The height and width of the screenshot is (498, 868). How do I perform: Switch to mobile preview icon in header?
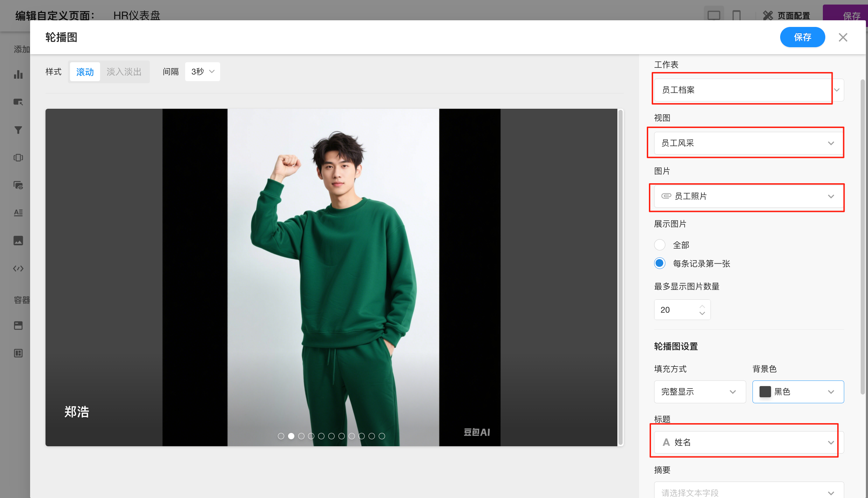pos(736,15)
